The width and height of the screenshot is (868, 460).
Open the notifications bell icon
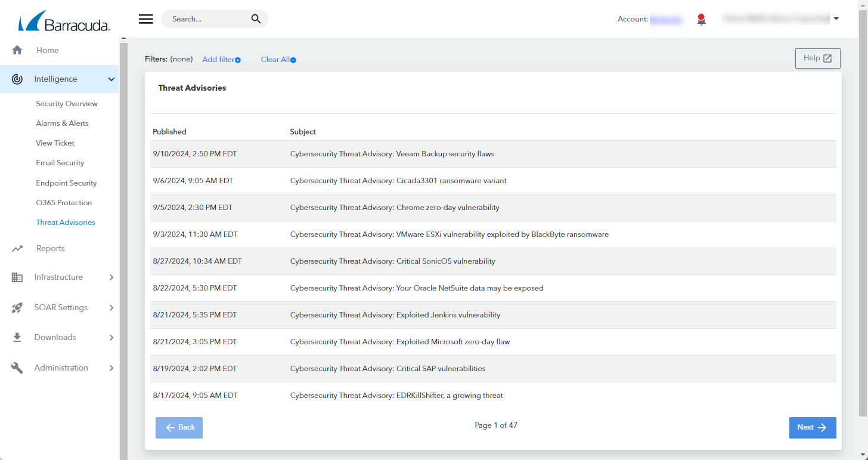click(x=701, y=20)
